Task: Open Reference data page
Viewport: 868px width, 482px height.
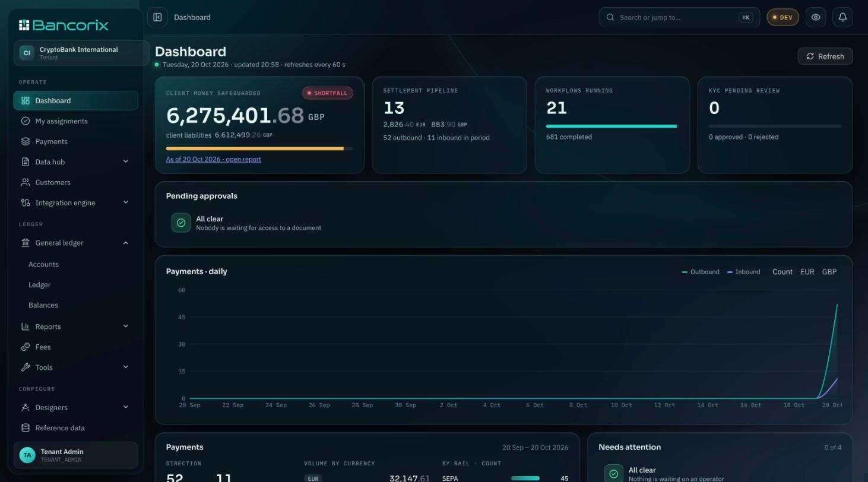Action: coord(75,428)
